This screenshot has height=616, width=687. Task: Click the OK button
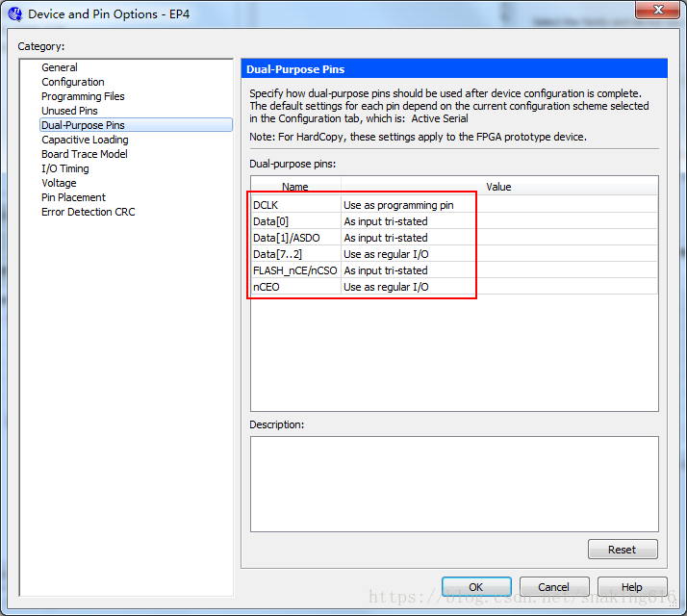click(x=476, y=587)
